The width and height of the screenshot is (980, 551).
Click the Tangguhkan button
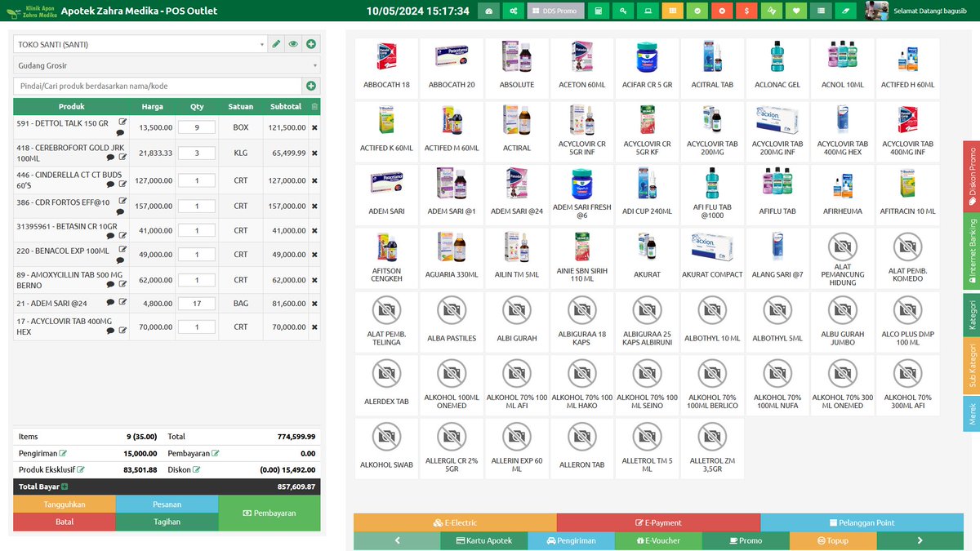point(65,504)
